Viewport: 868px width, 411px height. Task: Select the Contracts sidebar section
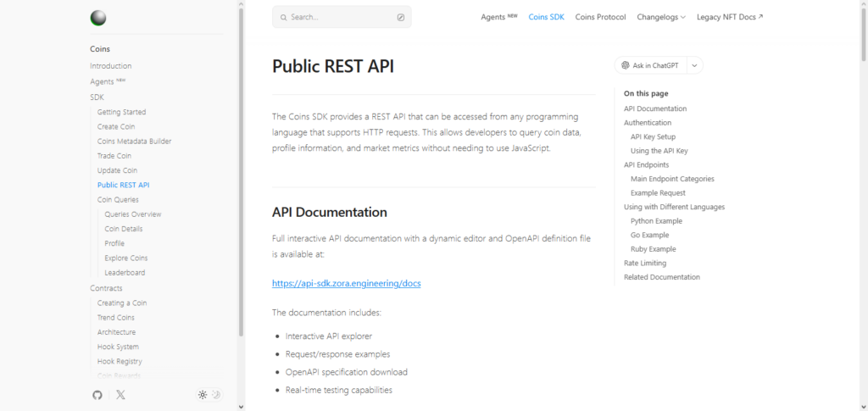(106, 288)
